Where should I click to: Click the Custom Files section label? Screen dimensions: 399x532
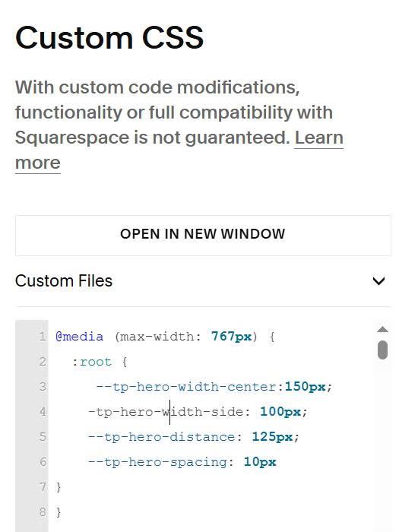coord(64,281)
